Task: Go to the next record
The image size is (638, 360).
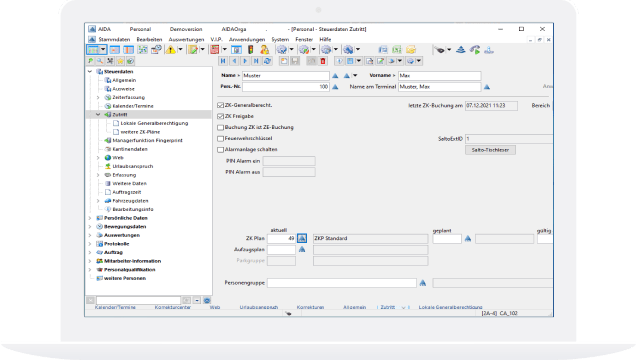Action: (x=245, y=61)
